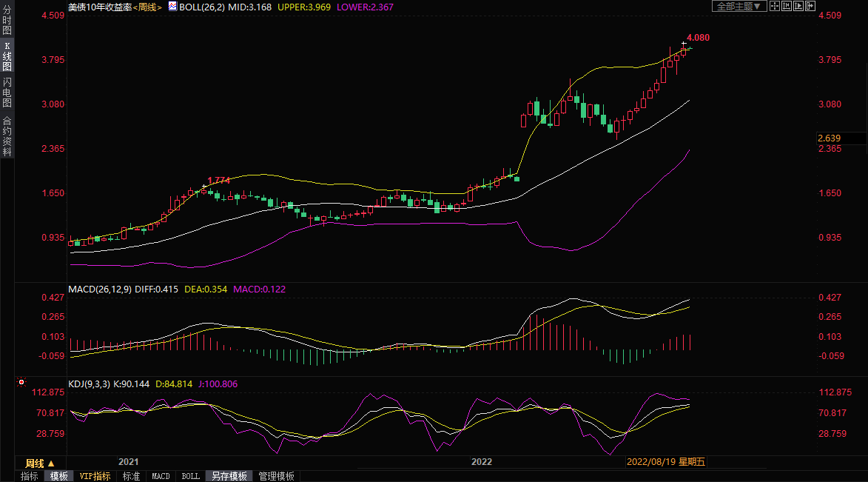Click the play-forward chart icon

pos(798,6)
